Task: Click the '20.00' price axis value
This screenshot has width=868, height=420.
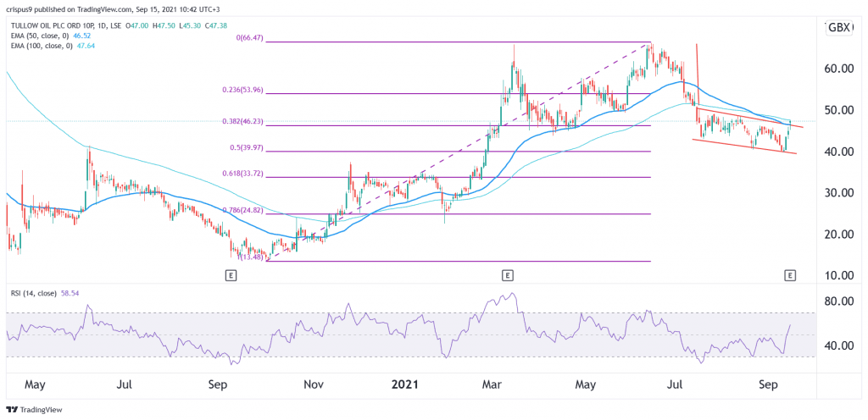Action: [837, 235]
